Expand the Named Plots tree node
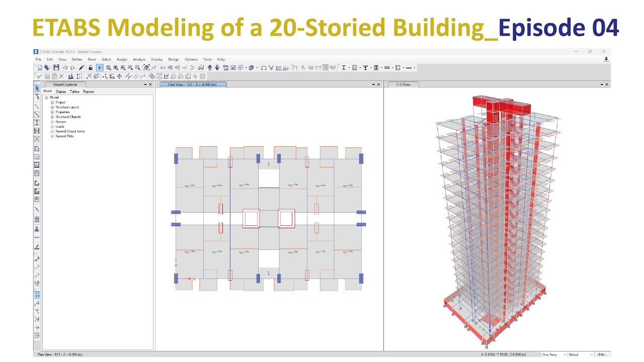This screenshot has height=362, width=644. tap(52, 136)
